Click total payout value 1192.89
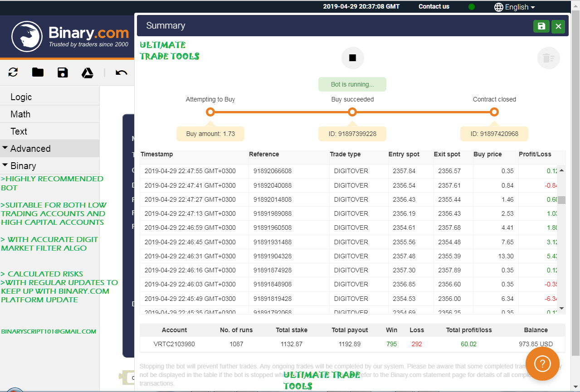Image resolution: width=580 pixels, height=392 pixels. point(350,344)
